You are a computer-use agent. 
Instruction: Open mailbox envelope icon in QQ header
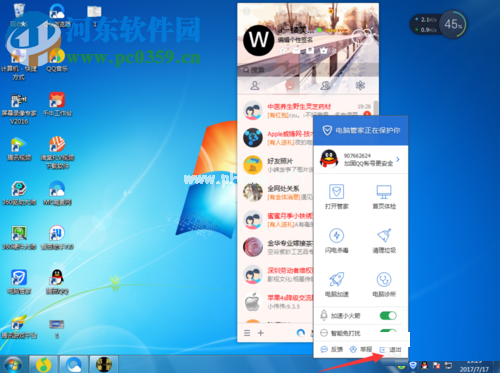pyautogui.click(x=296, y=50)
